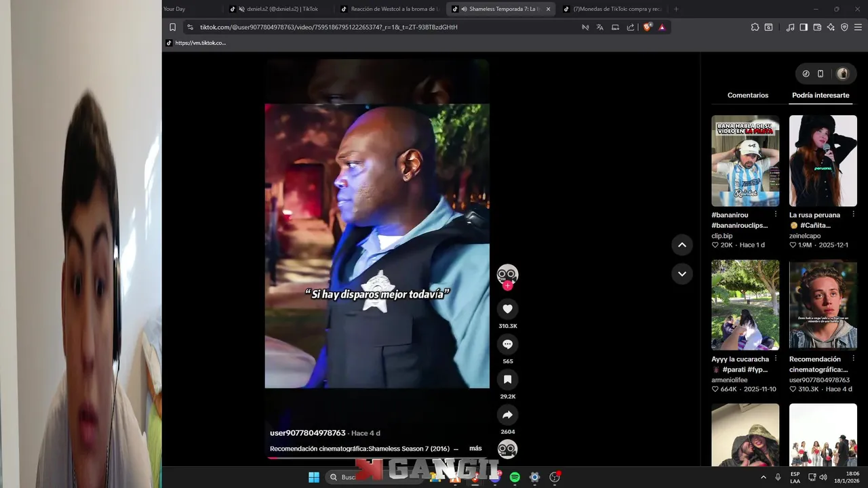The height and width of the screenshot is (488, 868).
Task: Click the Brave Shields lion icon
Action: (x=647, y=27)
